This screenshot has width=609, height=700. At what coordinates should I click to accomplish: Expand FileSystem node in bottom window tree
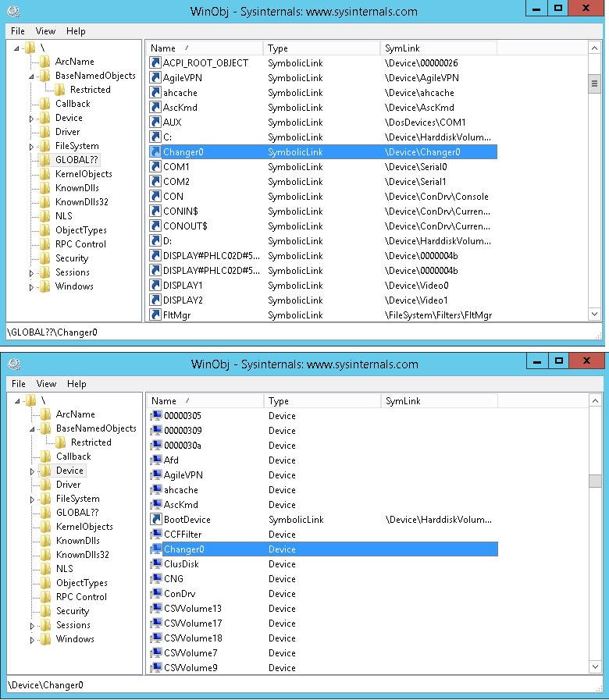click(x=32, y=499)
